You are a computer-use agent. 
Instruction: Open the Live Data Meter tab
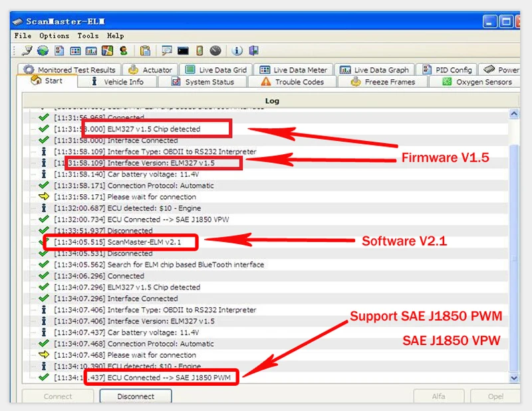coord(293,70)
